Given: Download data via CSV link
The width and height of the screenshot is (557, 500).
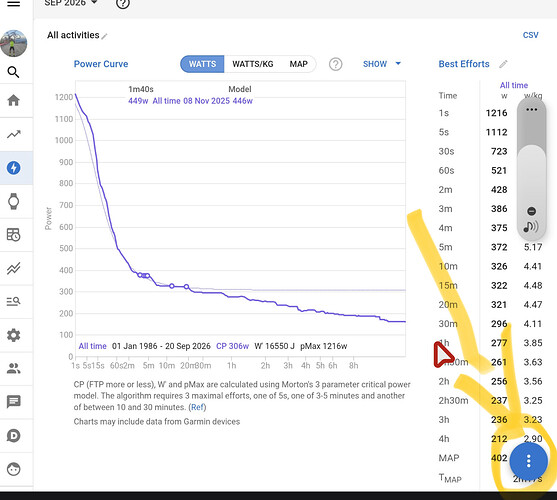Looking at the screenshot, I should pos(530,35).
